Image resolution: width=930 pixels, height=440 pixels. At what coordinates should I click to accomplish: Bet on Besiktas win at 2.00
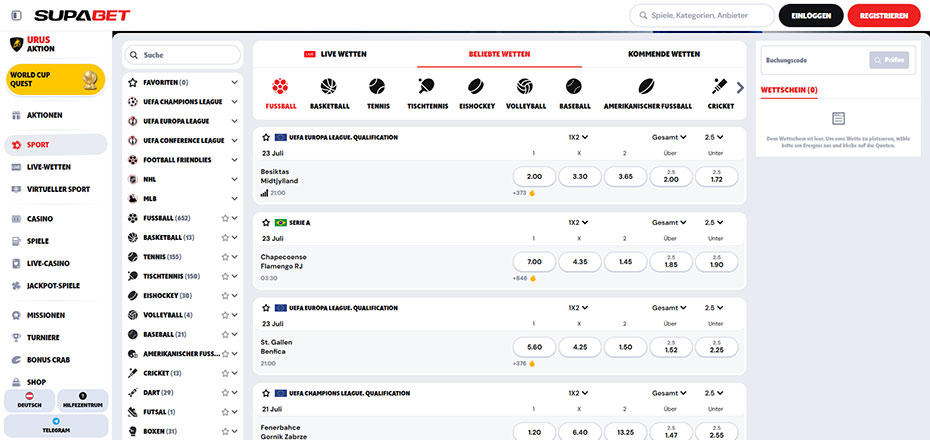(534, 177)
